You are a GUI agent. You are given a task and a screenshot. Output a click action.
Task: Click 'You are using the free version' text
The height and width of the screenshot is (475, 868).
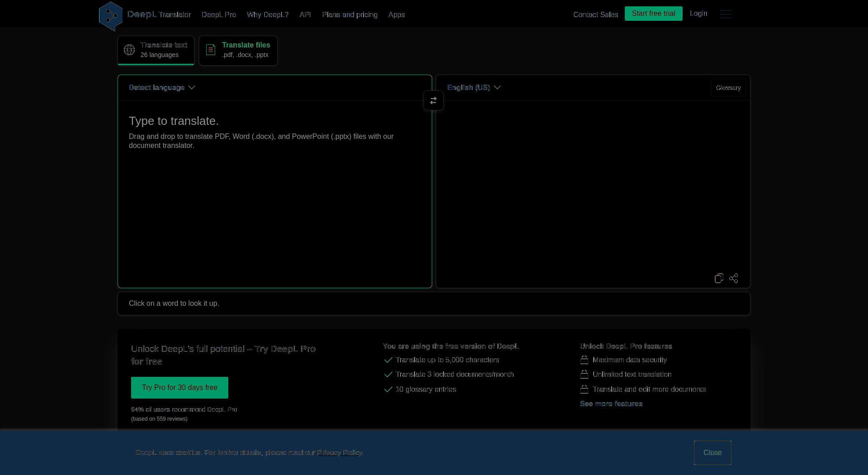[451, 347]
